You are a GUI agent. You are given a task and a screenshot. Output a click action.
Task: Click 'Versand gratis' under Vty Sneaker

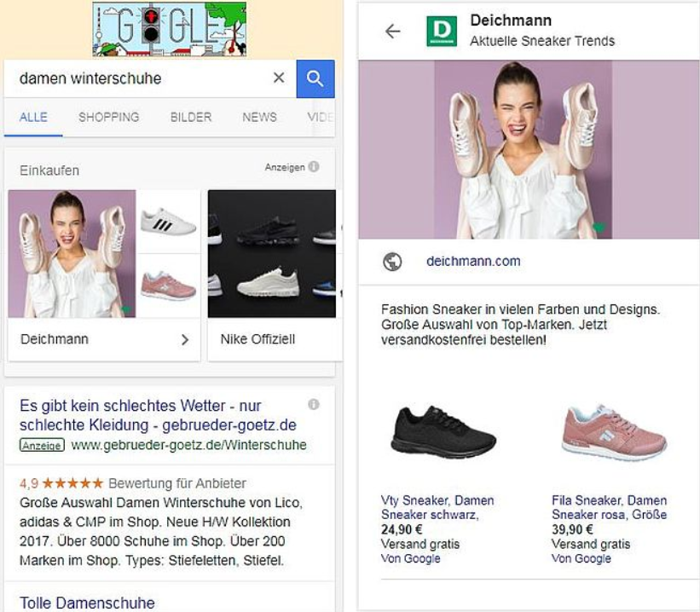(420, 544)
